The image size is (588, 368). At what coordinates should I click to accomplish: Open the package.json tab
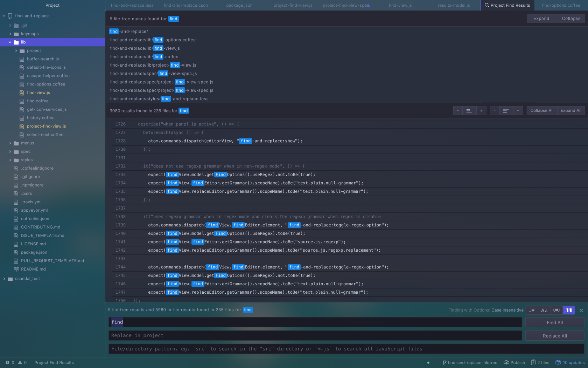point(239,5)
